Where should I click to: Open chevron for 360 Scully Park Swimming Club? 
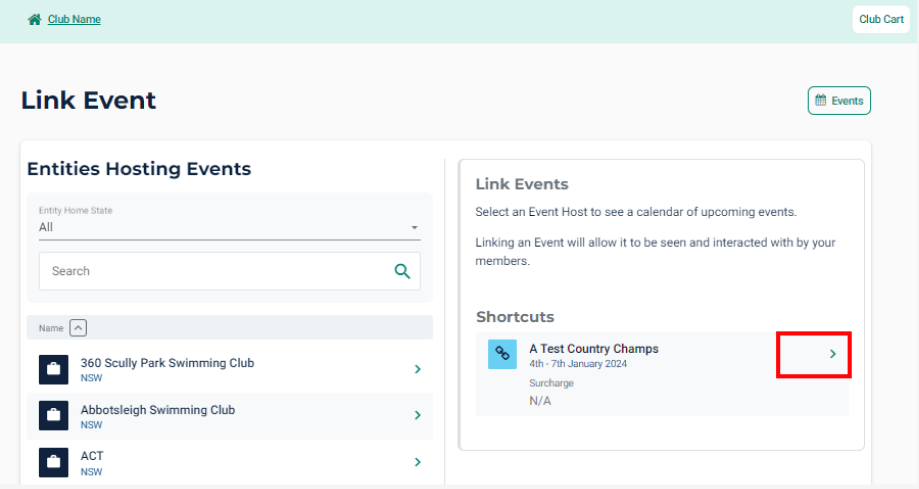418,369
